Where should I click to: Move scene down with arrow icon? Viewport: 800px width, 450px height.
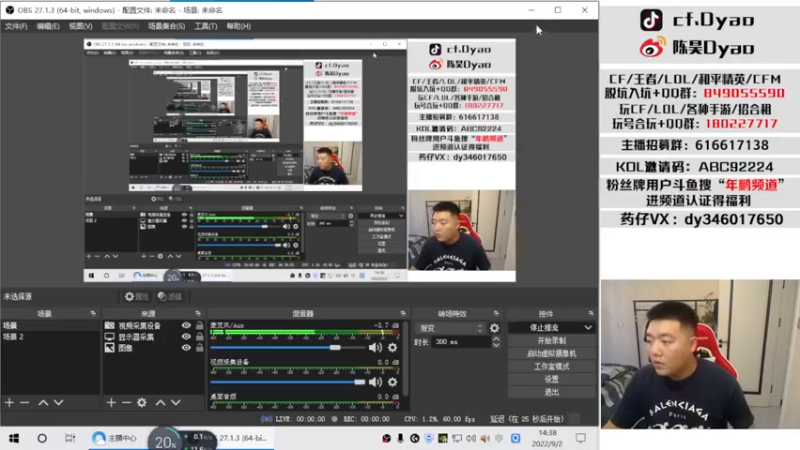point(59,403)
